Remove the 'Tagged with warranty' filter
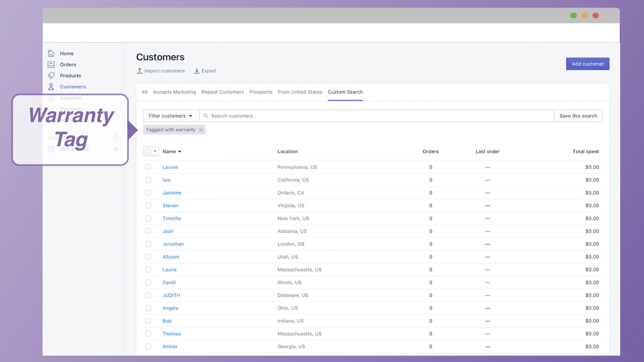Viewport: 644px width, 362px height. tap(201, 130)
